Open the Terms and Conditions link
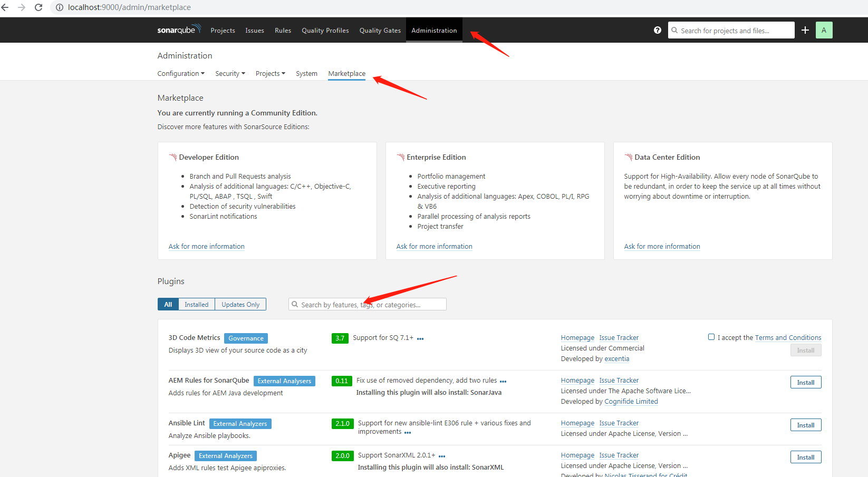The image size is (868, 477). 788,337
